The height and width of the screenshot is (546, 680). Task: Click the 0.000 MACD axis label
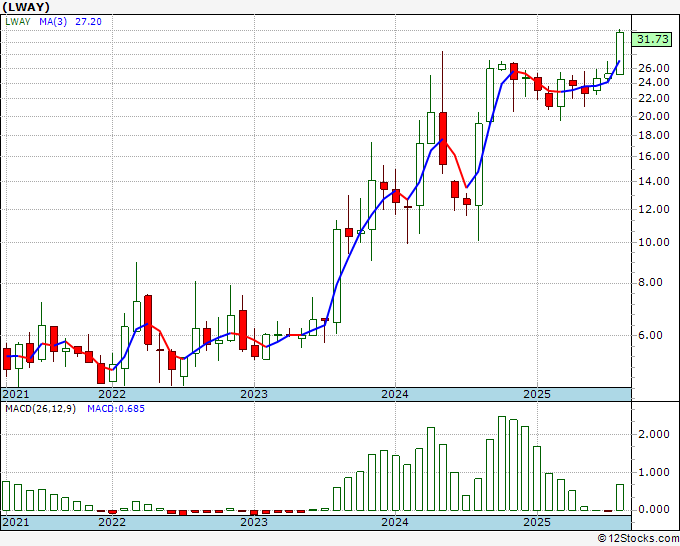tap(654, 510)
